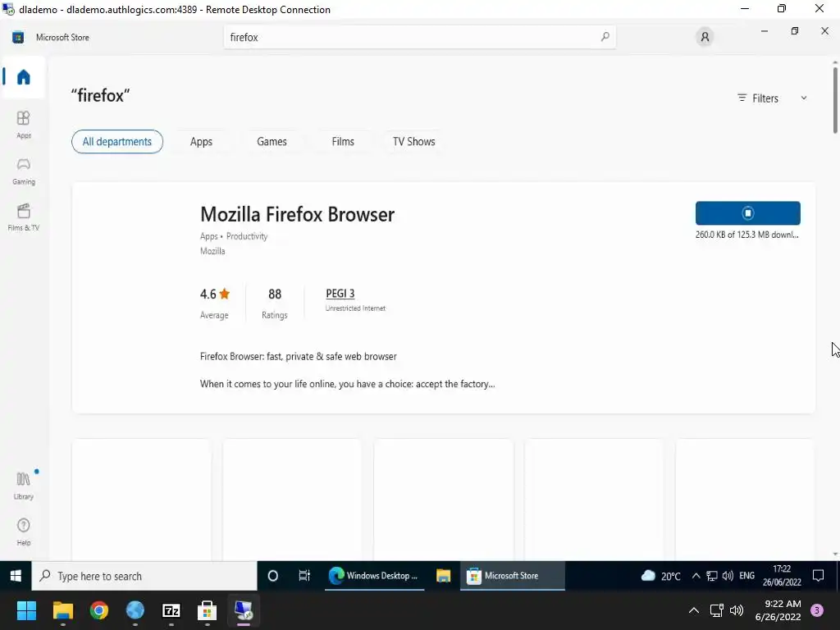The width and height of the screenshot is (840, 630).
Task: Click the Mozilla publisher name
Action: (x=212, y=251)
